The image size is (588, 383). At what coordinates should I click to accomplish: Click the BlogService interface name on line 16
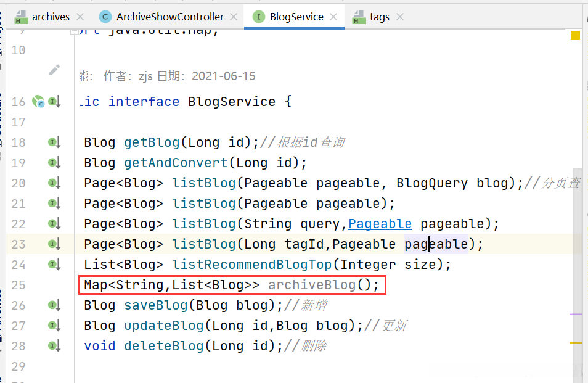pos(232,102)
